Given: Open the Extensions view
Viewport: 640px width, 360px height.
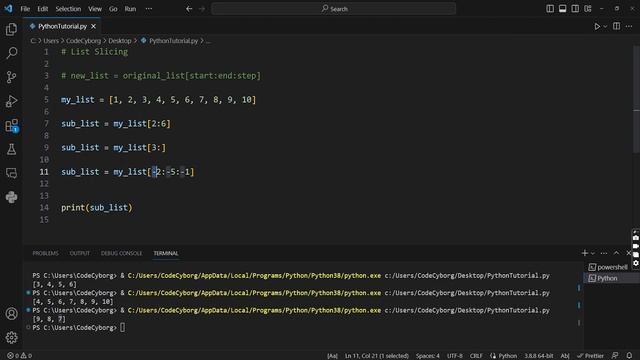Looking at the screenshot, I should pyautogui.click(x=11, y=125).
